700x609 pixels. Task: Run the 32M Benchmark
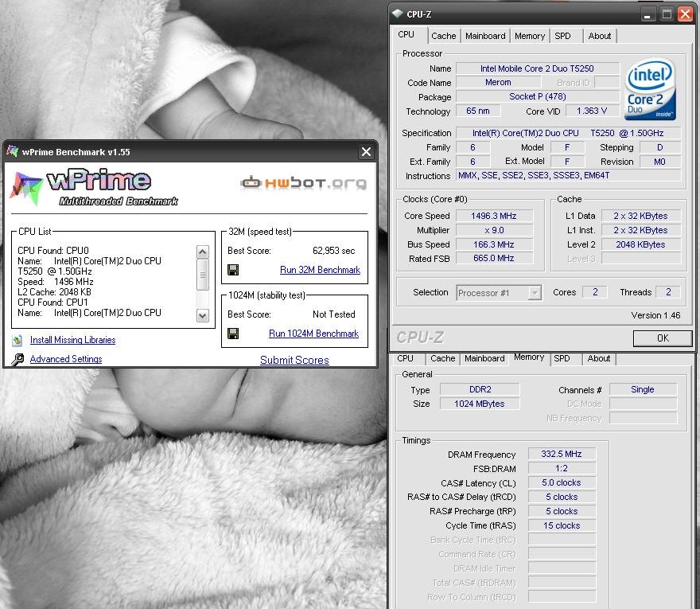(320, 270)
